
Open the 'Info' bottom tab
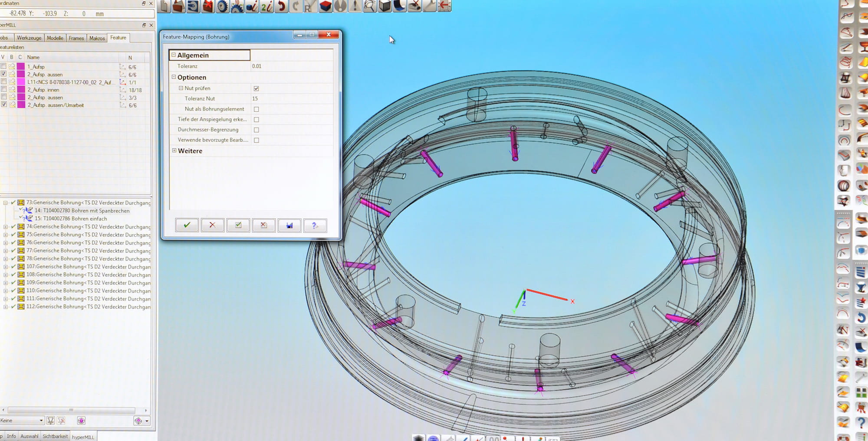coord(11,436)
